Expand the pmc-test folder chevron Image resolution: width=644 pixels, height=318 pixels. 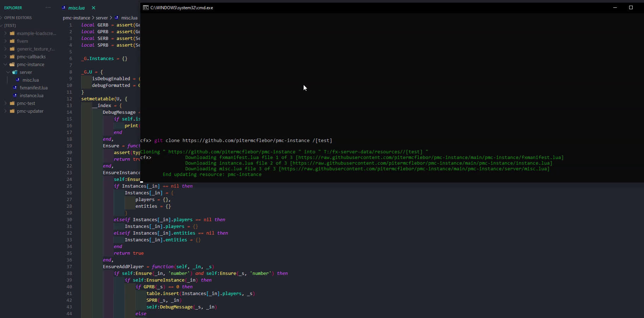point(5,103)
